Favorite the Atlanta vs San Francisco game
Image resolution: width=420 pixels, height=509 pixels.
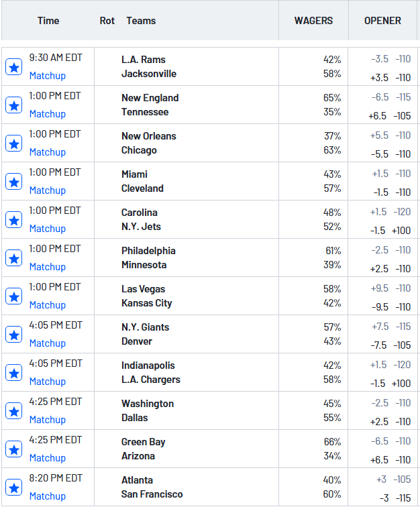tap(13, 487)
